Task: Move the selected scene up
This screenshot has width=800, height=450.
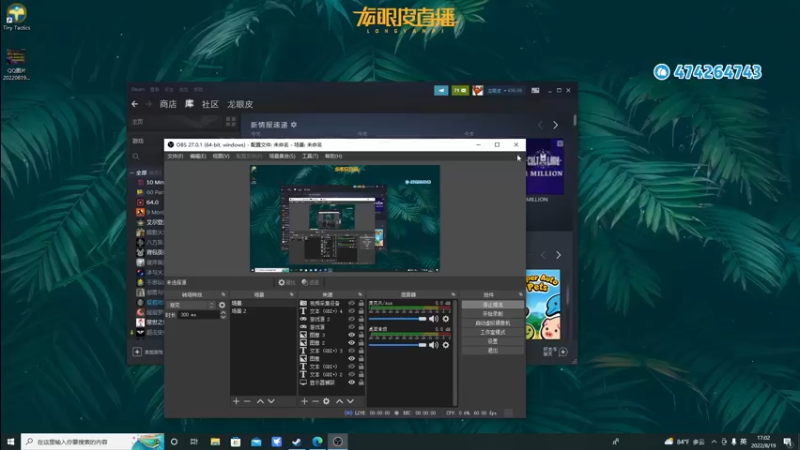Action: coord(260,402)
